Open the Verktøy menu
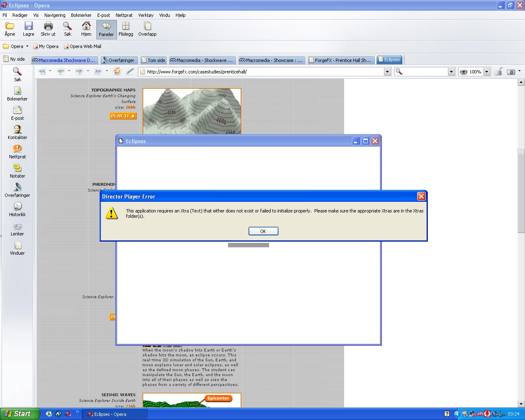Image resolution: width=525 pixels, height=420 pixels. (x=146, y=15)
